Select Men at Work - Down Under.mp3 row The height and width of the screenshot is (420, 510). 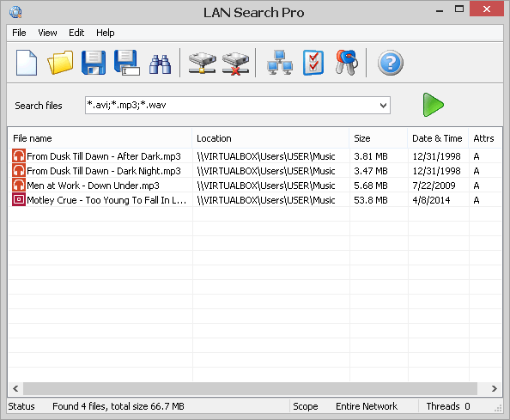pos(254,186)
